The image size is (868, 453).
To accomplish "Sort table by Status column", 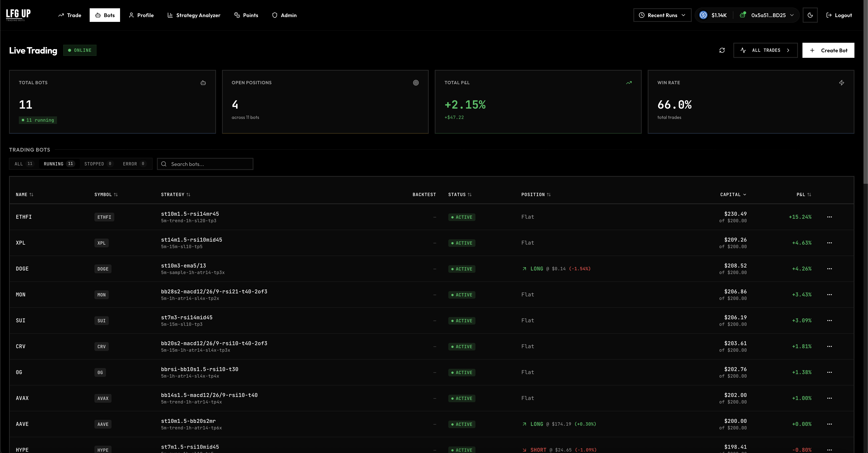I will 460,195.
